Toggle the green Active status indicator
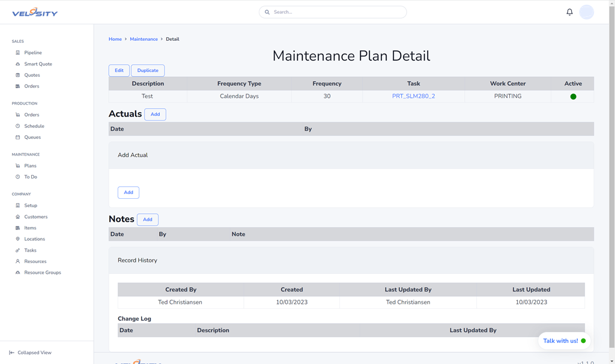The image size is (615, 364). point(573,97)
